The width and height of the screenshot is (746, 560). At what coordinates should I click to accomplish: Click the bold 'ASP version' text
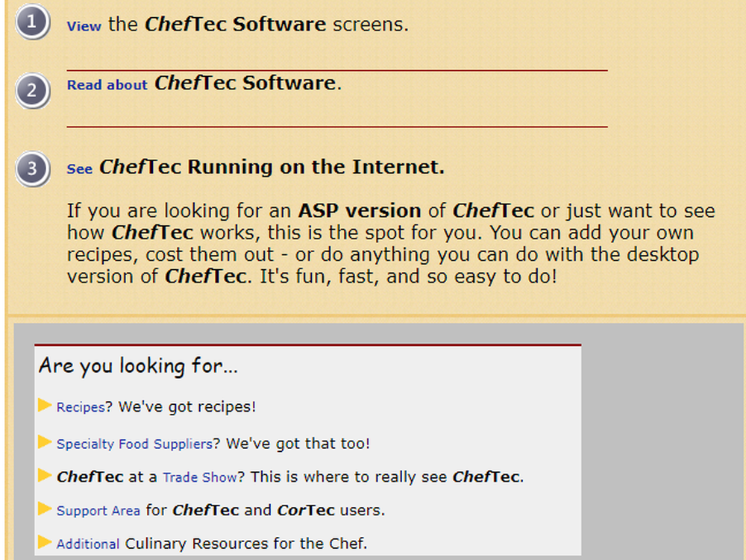[360, 210]
